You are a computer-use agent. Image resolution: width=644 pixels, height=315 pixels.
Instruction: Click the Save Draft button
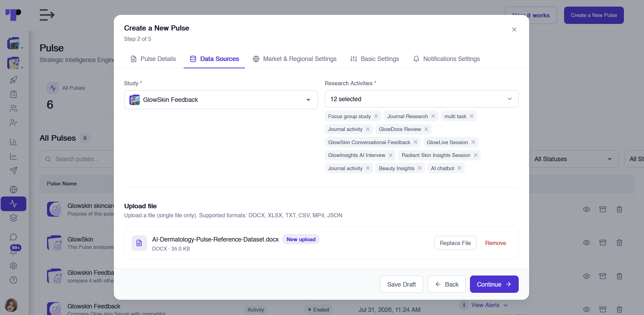pos(401,284)
